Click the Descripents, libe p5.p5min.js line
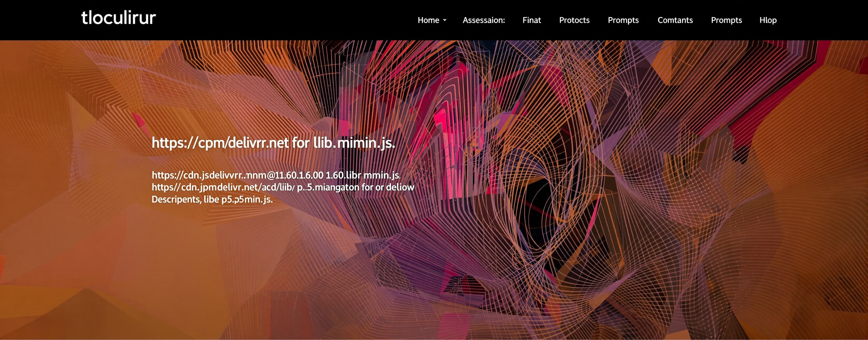Image resolution: width=868 pixels, height=340 pixels. click(212, 199)
